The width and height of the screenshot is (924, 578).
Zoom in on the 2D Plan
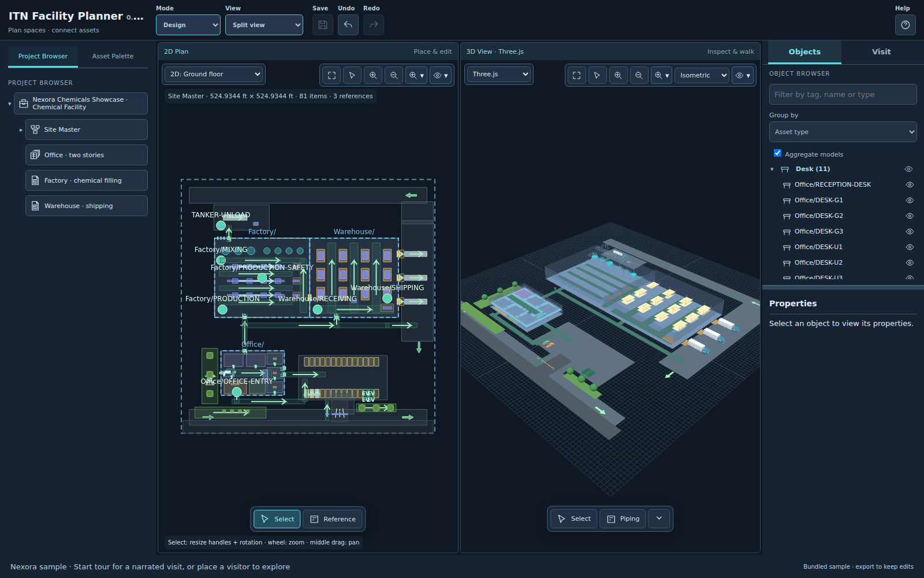(373, 75)
